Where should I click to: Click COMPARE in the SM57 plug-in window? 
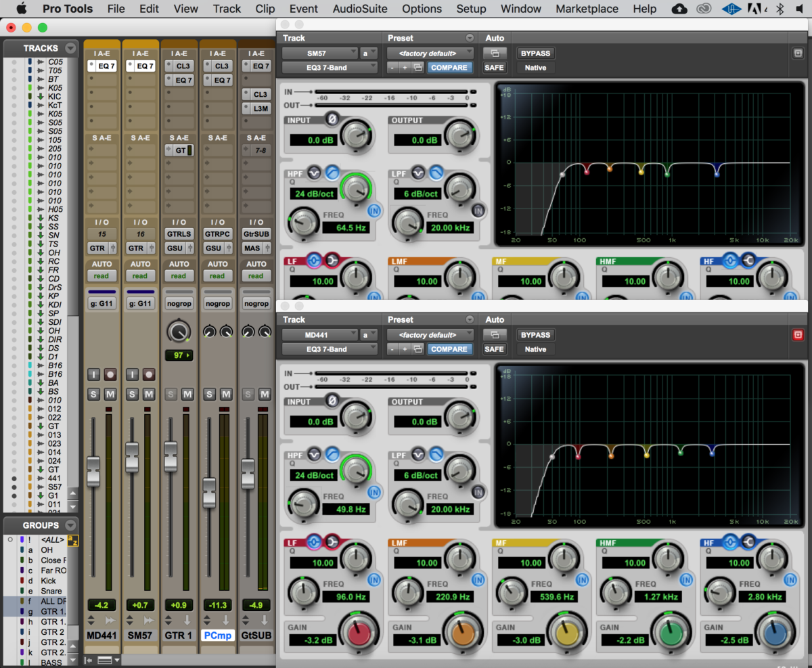point(449,68)
